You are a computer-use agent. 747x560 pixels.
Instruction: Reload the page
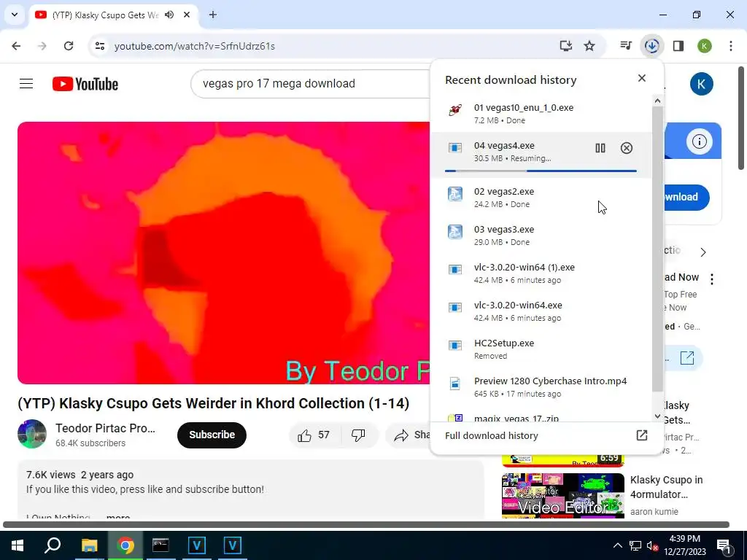coord(69,46)
